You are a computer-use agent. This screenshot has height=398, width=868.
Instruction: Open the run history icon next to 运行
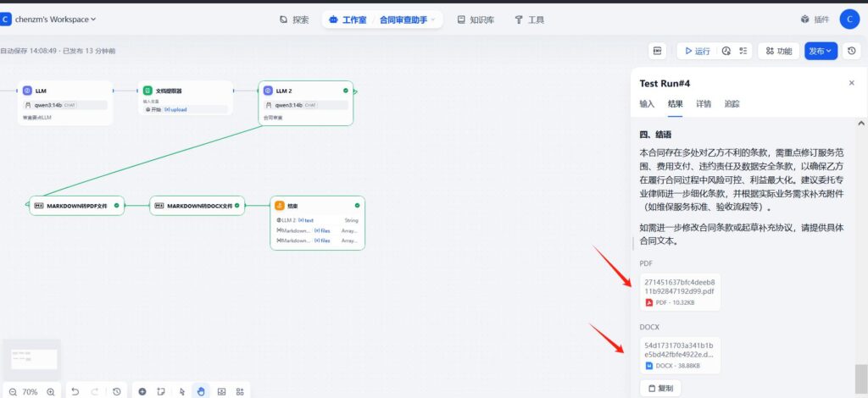[x=726, y=51]
